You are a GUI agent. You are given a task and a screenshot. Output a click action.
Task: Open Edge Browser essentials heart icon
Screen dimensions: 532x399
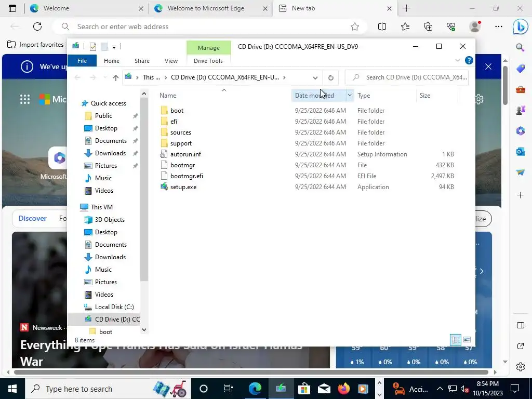pyautogui.click(x=451, y=26)
